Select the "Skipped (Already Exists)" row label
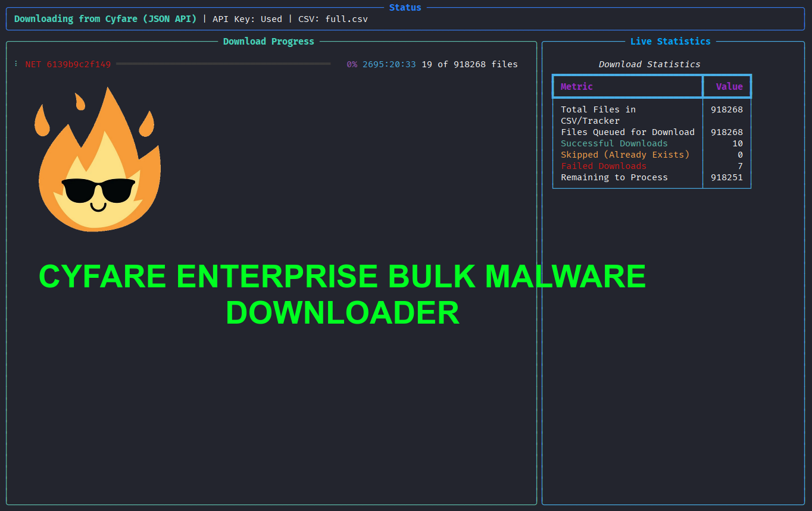This screenshot has width=812, height=511. tap(625, 155)
